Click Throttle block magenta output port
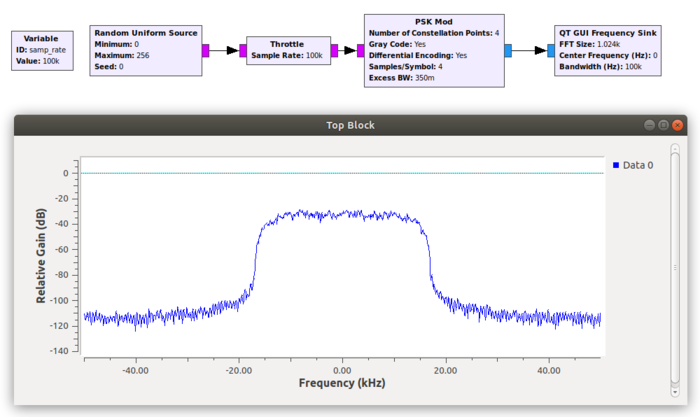 pyautogui.click(x=334, y=50)
